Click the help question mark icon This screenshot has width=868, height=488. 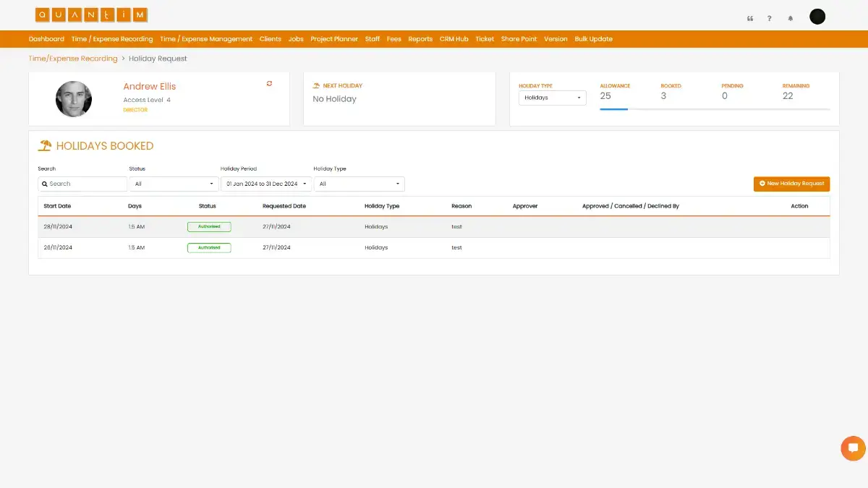tap(770, 18)
